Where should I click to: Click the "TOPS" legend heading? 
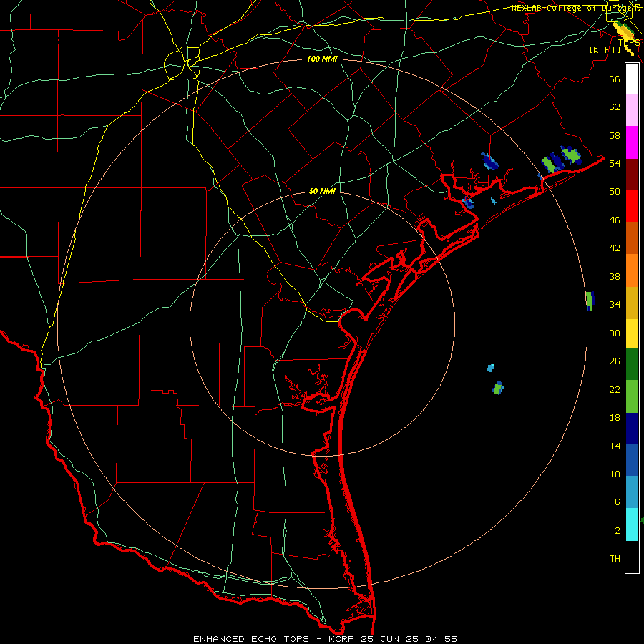click(629, 43)
